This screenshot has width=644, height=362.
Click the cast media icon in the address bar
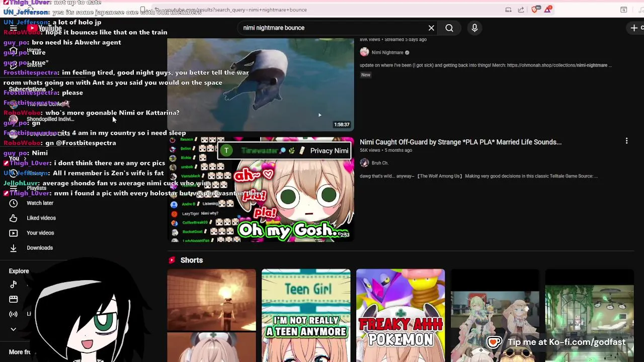pyautogui.click(x=508, y=10)
